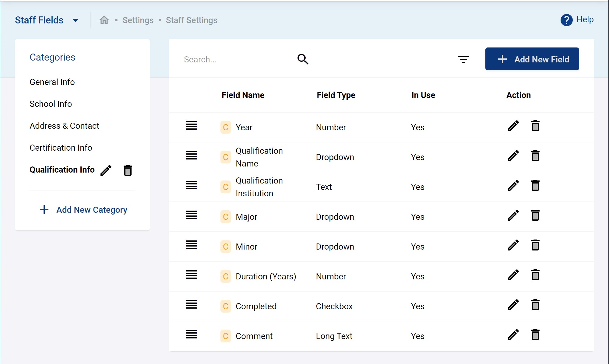Click the search magnifier icon
Viewport: 609px width, 364px height.
coord(303,59)
